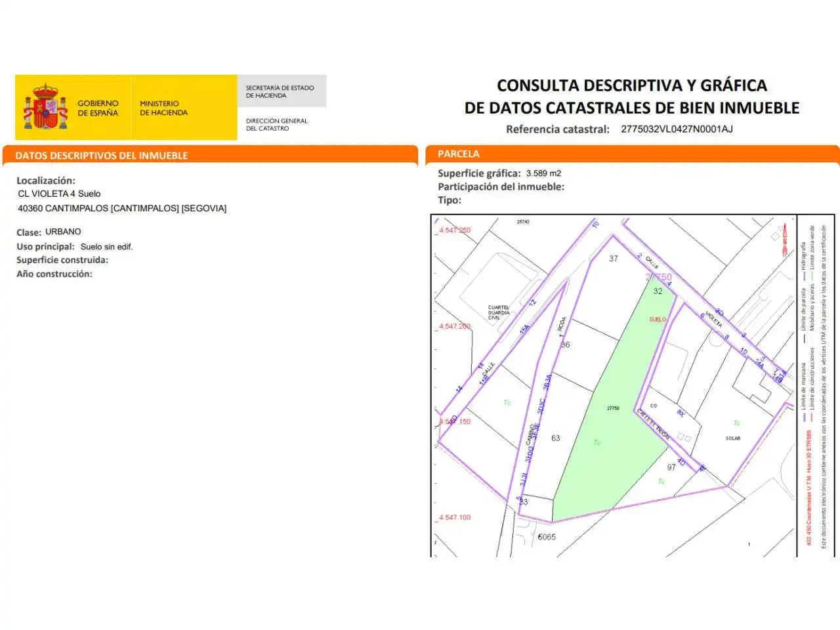Click the '25740' label at map top

(522, 222)
